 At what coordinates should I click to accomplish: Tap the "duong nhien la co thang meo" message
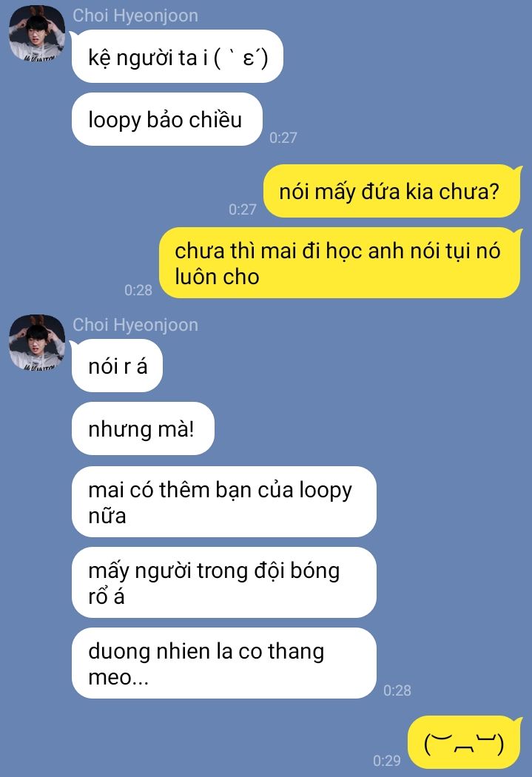(x=224, y=663)
